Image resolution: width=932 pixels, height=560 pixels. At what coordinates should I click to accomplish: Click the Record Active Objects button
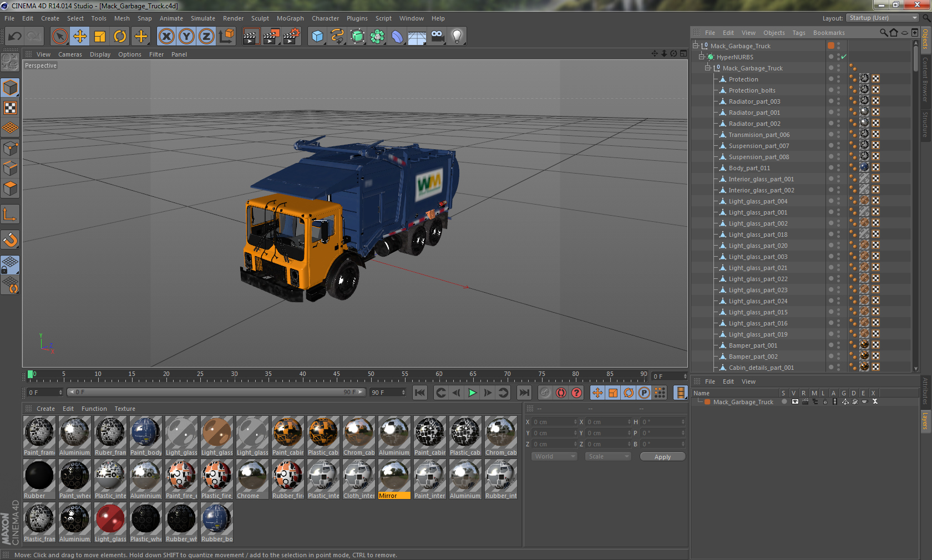tap(545, 393)
